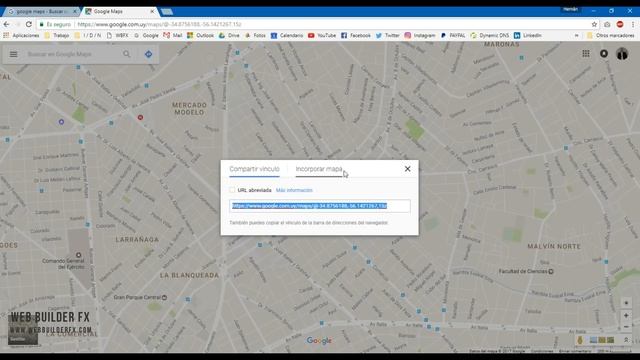The image size is (640, 360).
Task: Open the Google Maps hamburger menu
Action: (x=13, y=54)
